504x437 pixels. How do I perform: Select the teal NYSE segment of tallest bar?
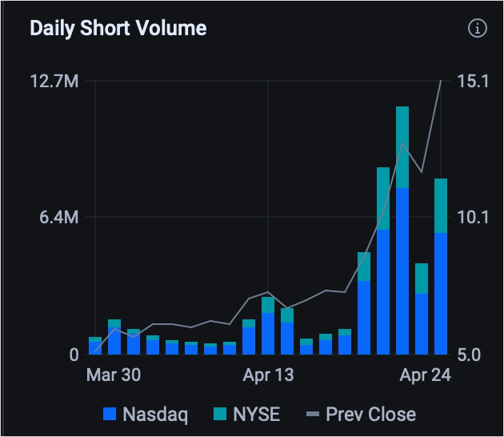pos(402,147)
